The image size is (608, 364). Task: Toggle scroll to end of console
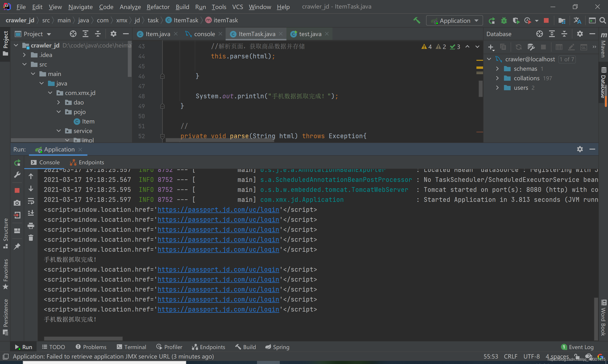click(x=31, y=213)
